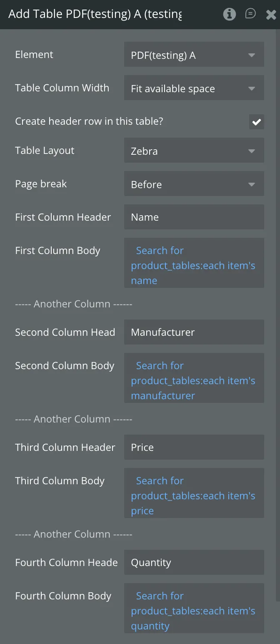Close the Add Table panel
Image resolution: width=280 pixels, height=644 pixels.
pyautogui.click(x=271, y=15)
